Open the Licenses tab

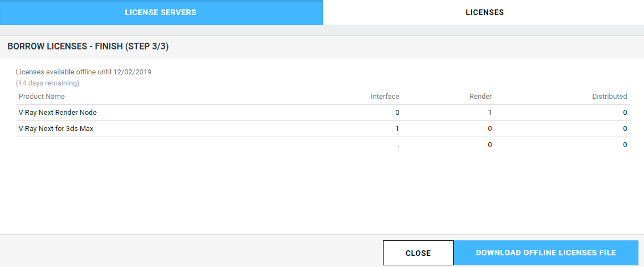[484, 12]
